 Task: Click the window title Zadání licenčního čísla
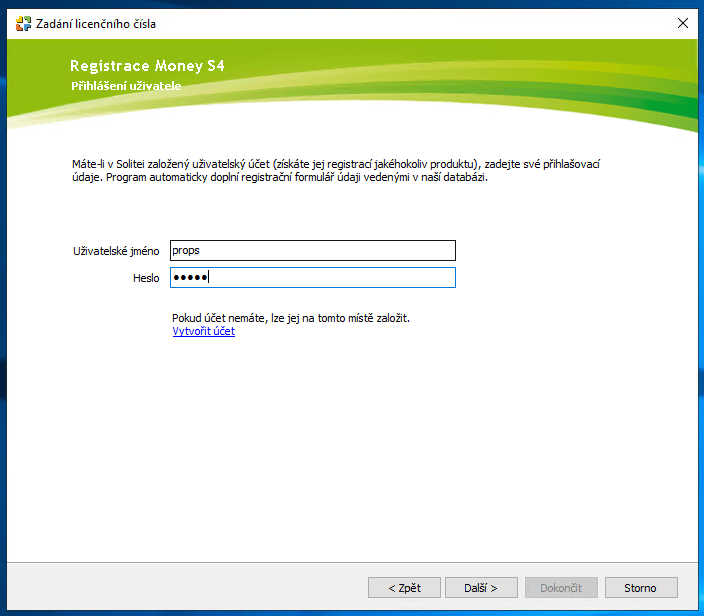(x=96, y=23)
